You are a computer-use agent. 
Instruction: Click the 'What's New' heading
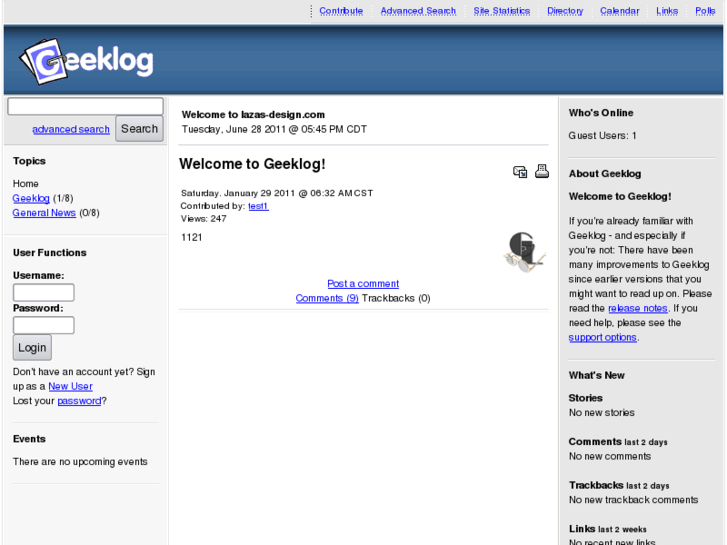[x=596, y=375]
